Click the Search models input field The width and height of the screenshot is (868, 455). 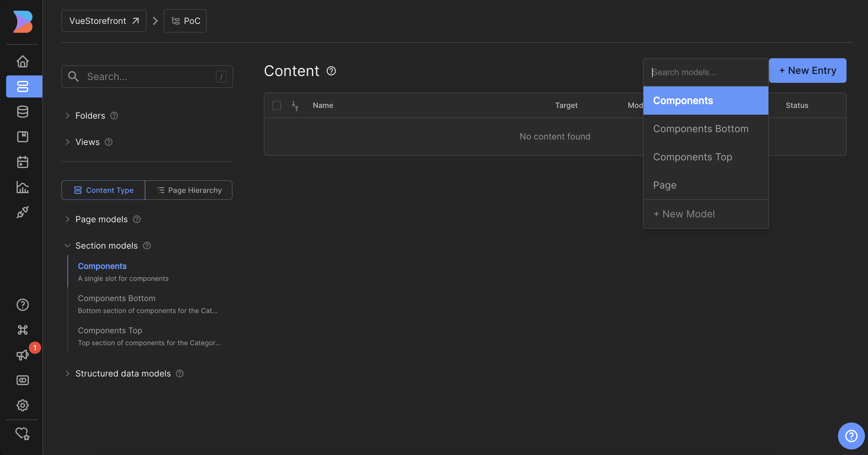705,72
